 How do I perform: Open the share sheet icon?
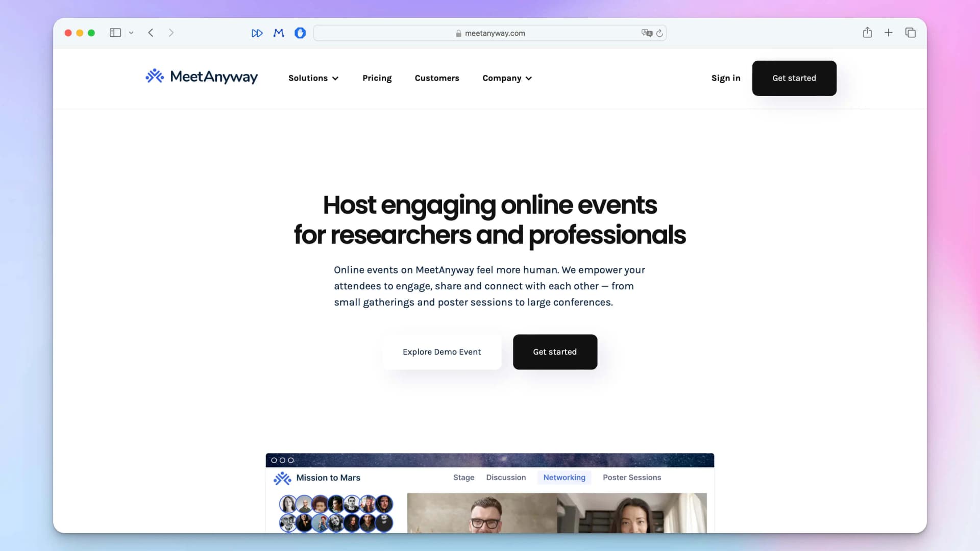867,32
